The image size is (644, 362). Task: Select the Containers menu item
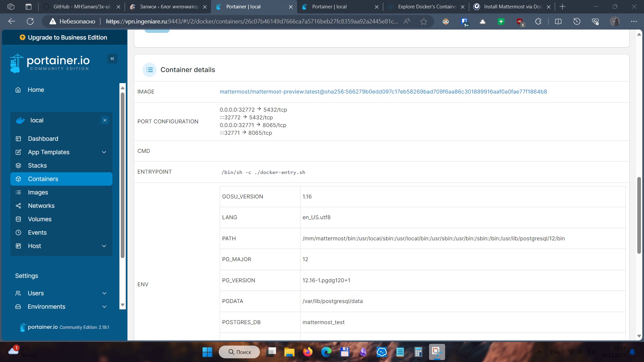pyautogui.click(x=61, y=179)
